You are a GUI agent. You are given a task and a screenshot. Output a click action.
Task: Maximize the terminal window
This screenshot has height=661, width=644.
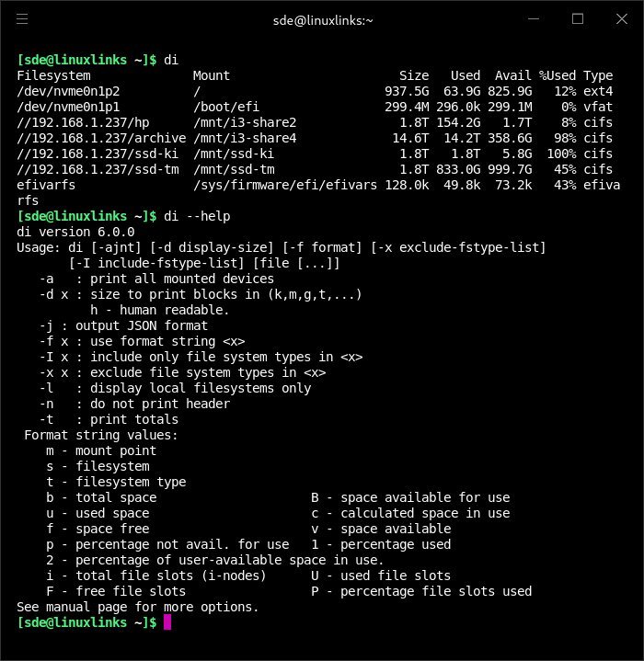coord(578,18)
